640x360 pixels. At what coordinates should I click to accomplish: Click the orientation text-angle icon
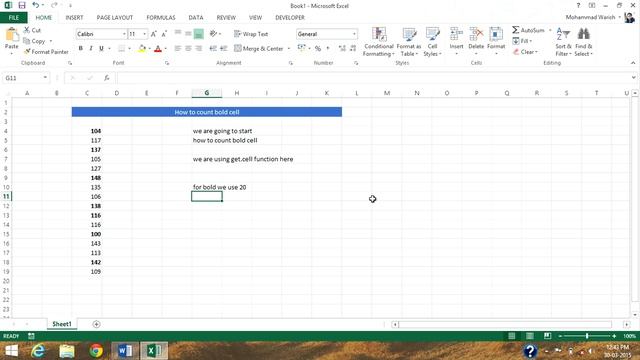click(x=213, y=34)
